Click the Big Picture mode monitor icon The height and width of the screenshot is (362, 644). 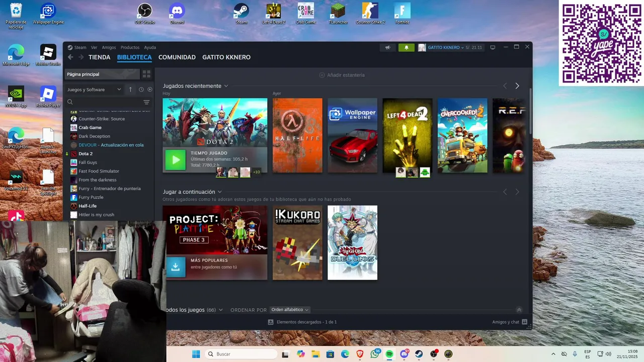(493, 47)
